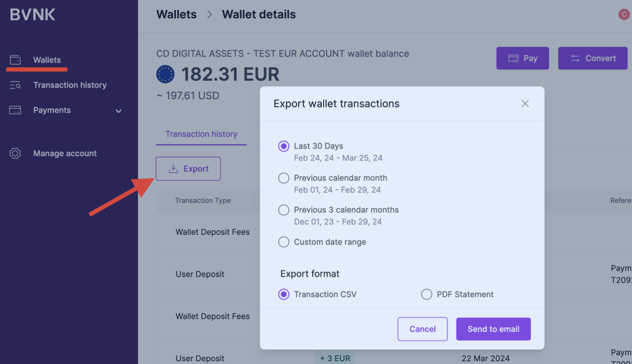The image size is (632, 364).
Task: Pick the Custom date range option
Action: tap(284, 242)
